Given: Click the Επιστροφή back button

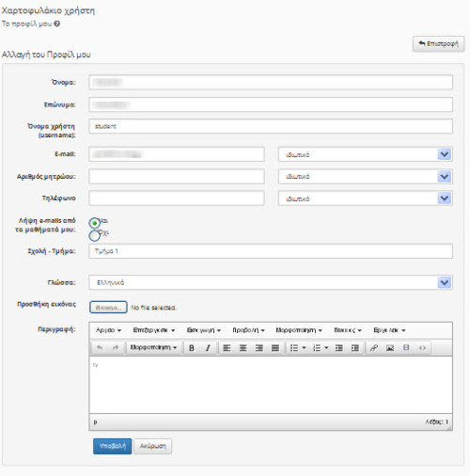Looking at the screenshot, I should (x=438, y=44).
